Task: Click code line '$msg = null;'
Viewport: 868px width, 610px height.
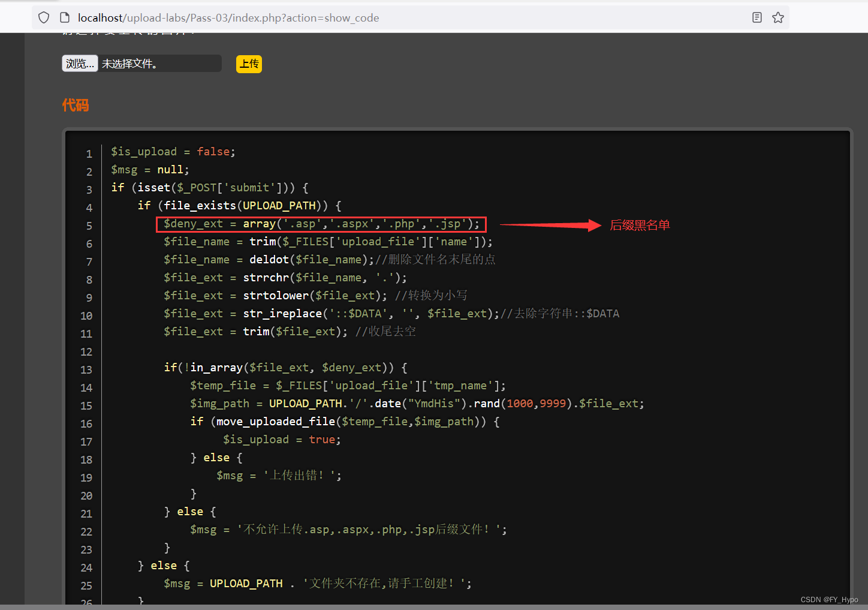Action: (150, 170)
